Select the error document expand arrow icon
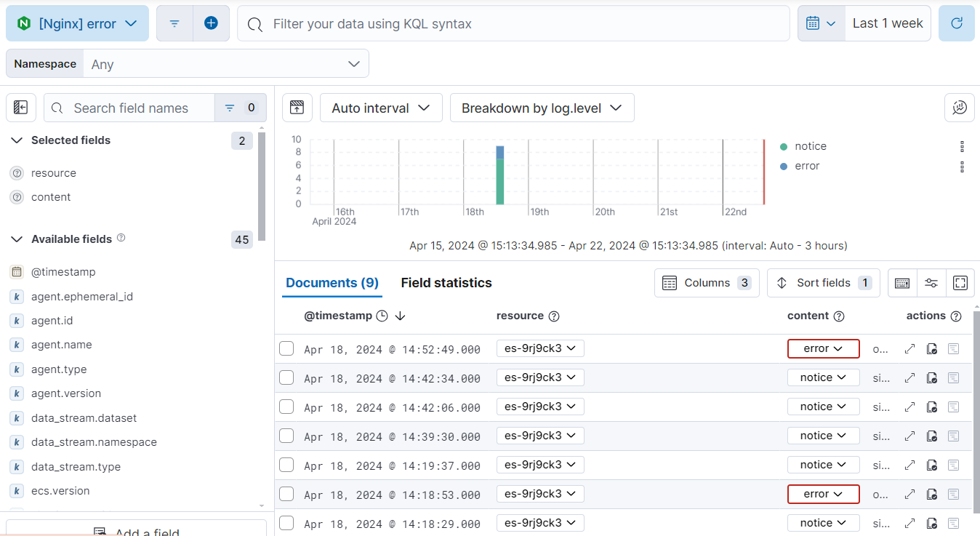Screen dimensions: 980x536 (x=909, y=348)
